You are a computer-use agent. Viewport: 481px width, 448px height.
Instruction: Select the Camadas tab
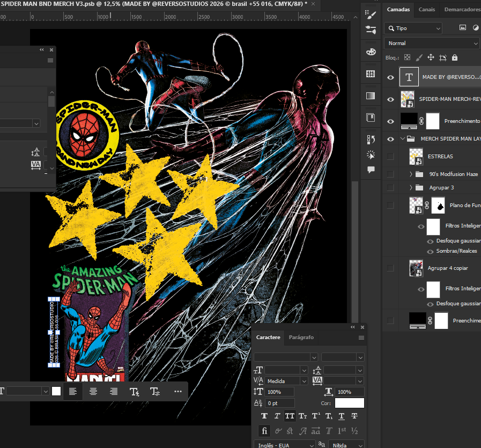[398, 10]
